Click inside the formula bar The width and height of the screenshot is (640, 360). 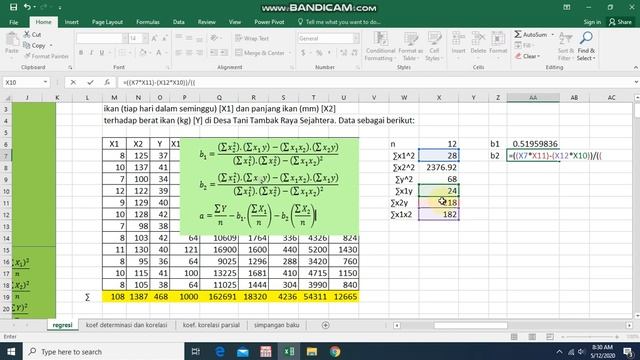click(376, 82)
